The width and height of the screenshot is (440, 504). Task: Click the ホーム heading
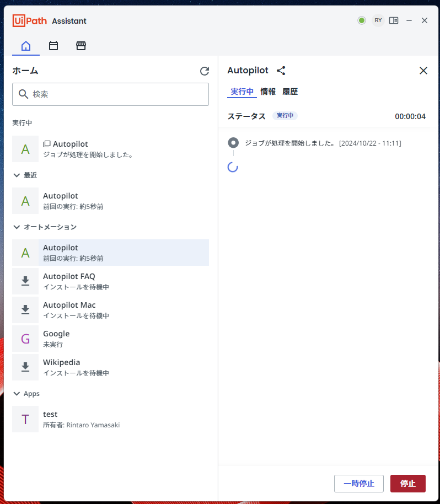[25, 71]
